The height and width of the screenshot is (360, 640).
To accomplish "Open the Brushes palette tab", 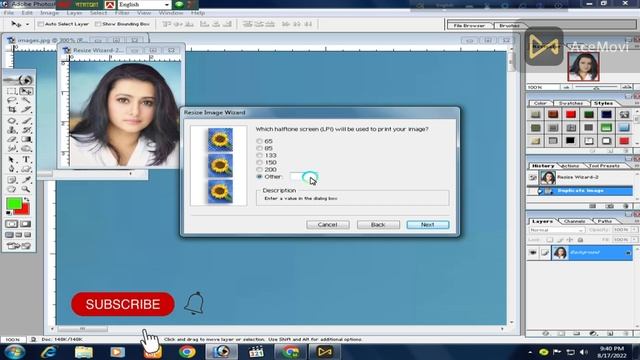I will click(509, 25).
